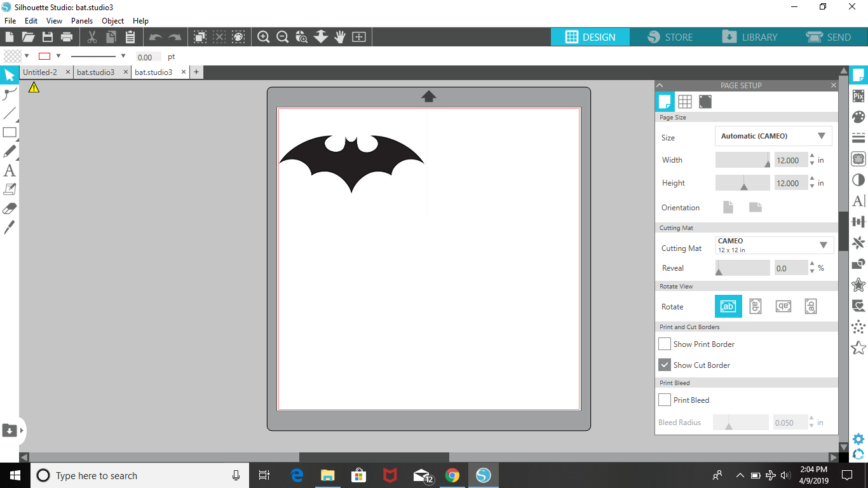Enable the Print Bleed checkbox
This screenshot has height=488, width=868.
click(665, 400)
